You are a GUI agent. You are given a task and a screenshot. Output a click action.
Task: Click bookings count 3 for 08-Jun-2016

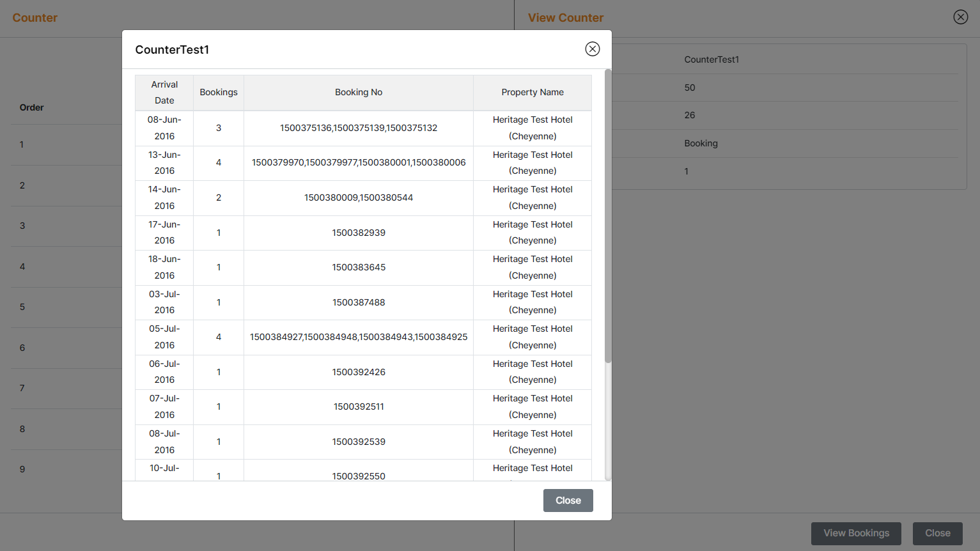(x=219, y=128)
